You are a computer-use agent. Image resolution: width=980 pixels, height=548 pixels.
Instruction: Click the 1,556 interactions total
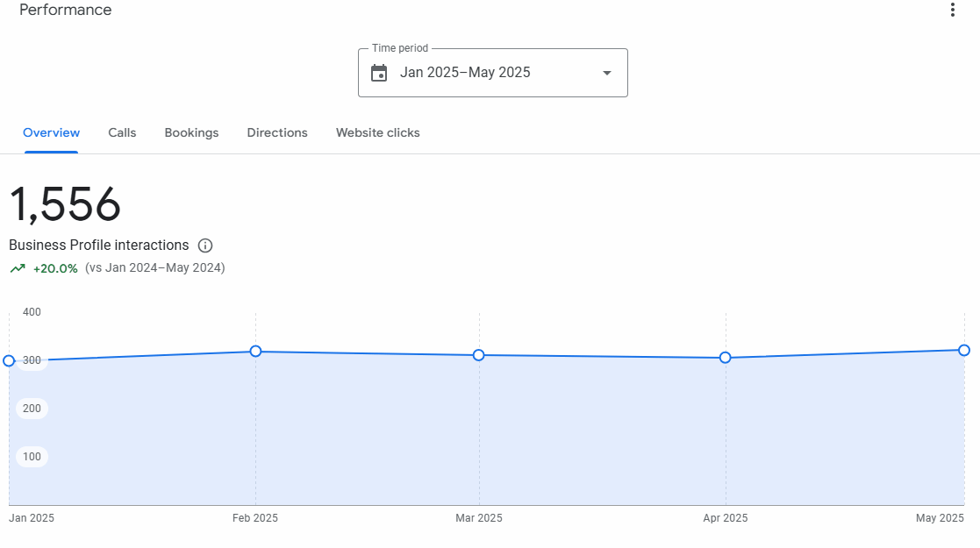click(65, 204)
